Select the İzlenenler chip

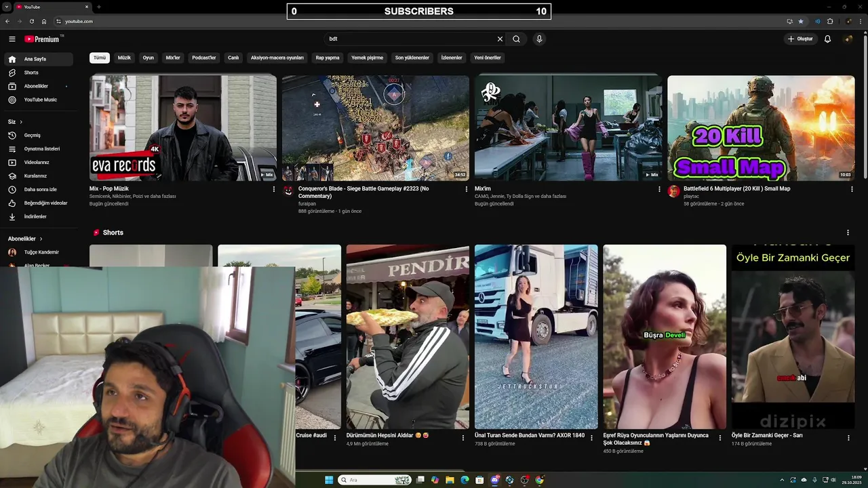click(452, 58)
